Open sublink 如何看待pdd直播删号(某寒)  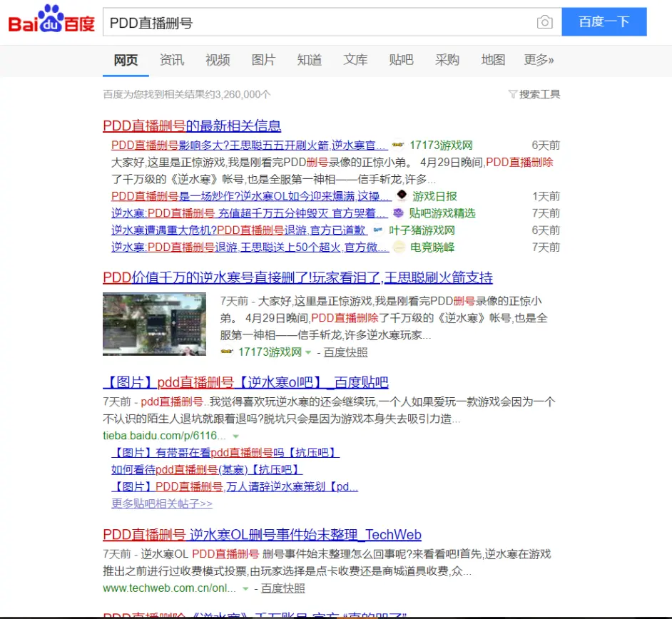207,469
